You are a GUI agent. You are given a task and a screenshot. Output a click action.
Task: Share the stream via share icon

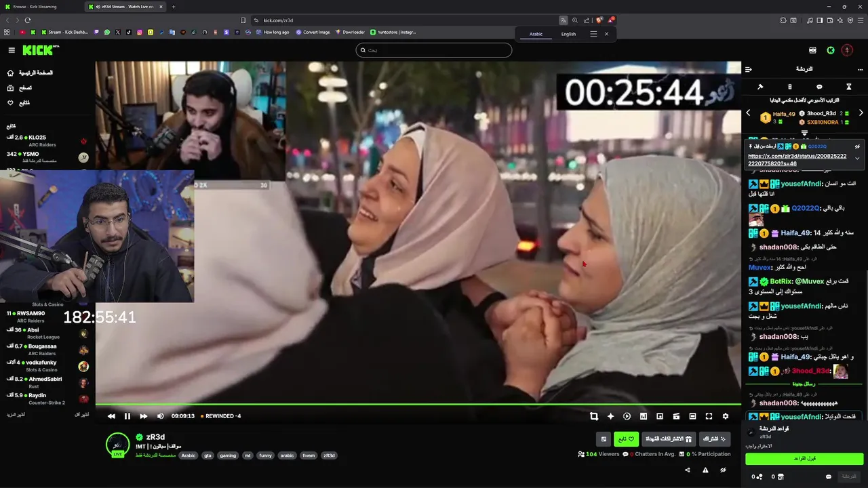688,470
